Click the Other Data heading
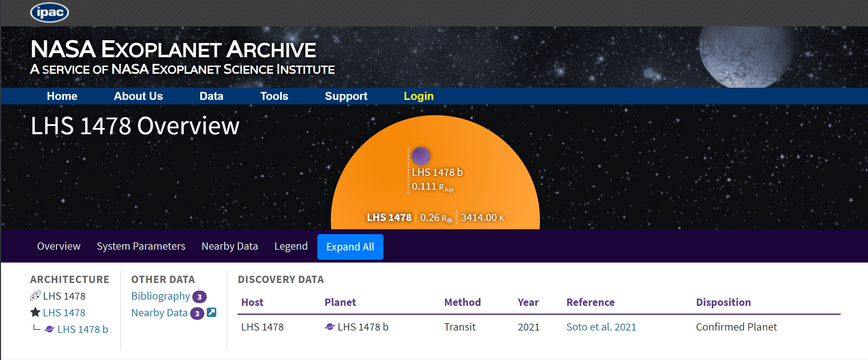Viewport: 868px width, 360px height. [163, 280]
